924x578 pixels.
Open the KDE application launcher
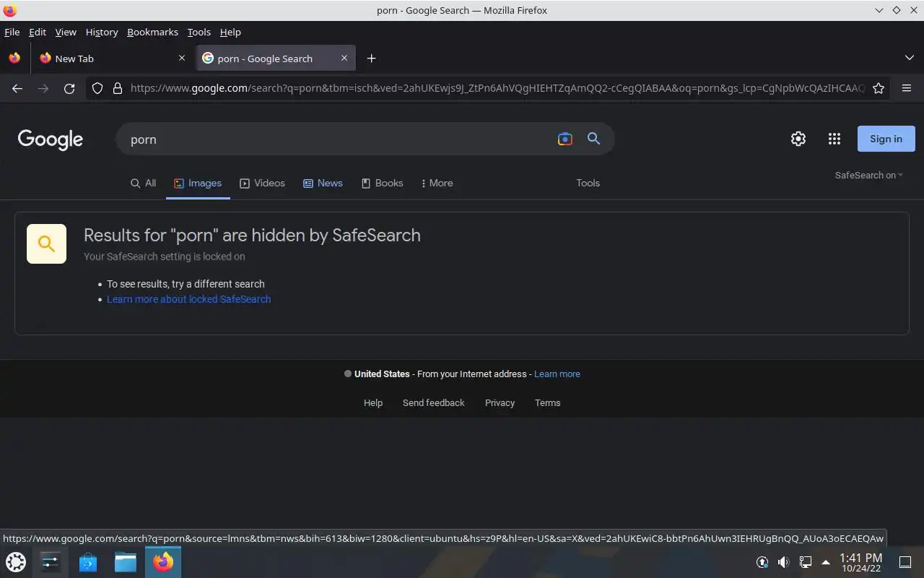click(x=16, y=561)
